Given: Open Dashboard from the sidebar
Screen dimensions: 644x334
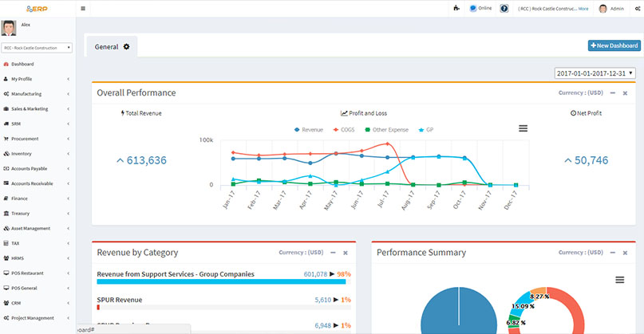Looking at the screenshot, I should tap(38, 64).
